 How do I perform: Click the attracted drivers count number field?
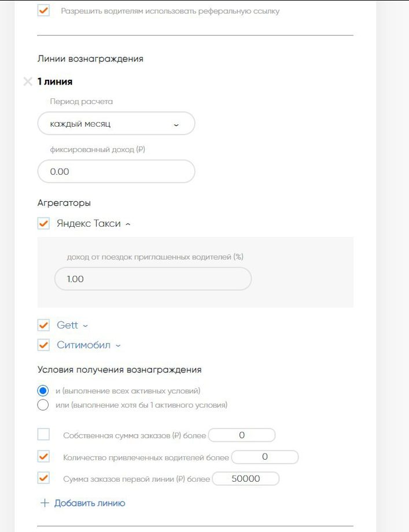click(264, 457)
